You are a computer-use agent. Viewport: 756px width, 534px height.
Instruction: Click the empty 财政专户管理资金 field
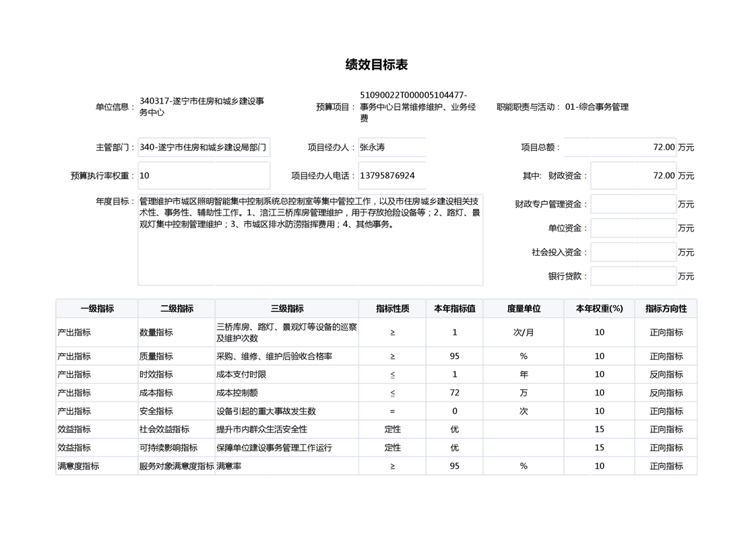(x=633, y=204)
